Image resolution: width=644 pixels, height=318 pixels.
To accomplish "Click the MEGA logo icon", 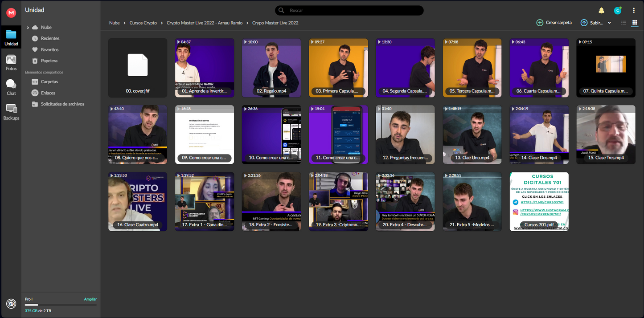I will pos(11,13).
